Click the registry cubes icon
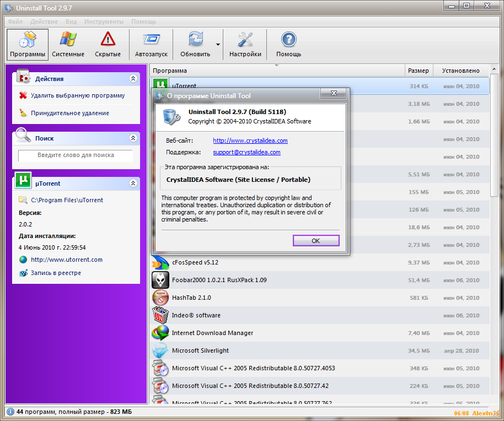 23,273
